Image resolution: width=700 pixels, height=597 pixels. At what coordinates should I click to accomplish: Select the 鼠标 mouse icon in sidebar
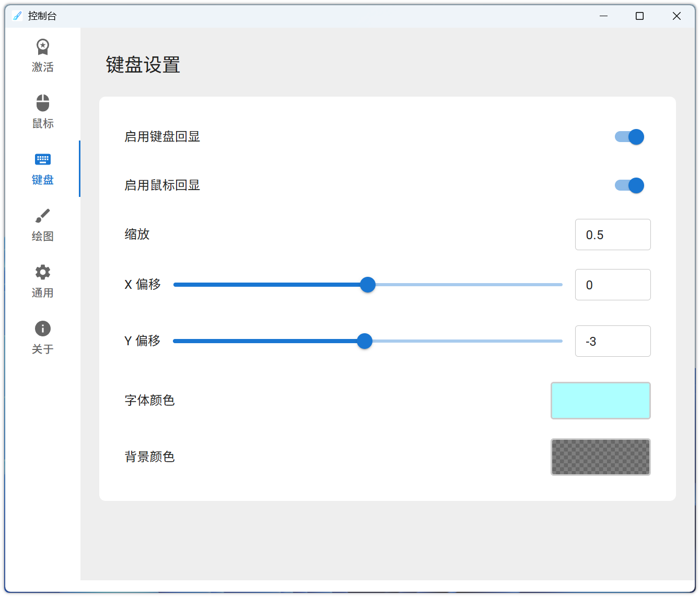coord(42,103)
